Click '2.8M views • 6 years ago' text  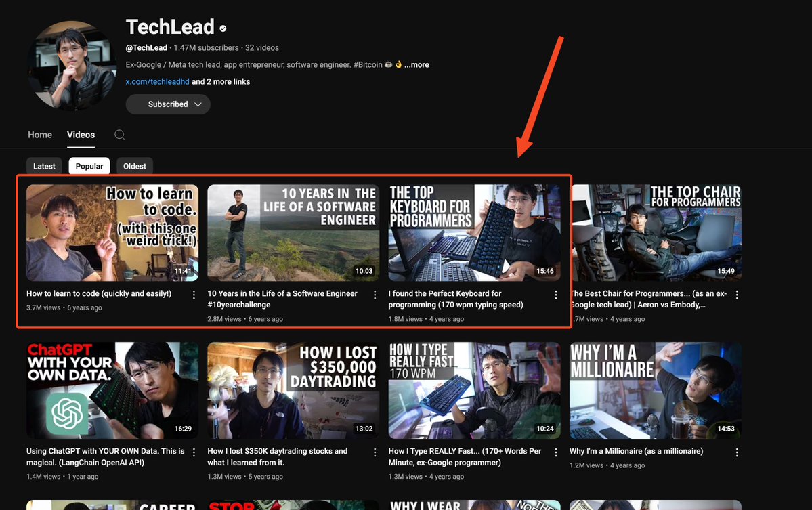pyautogui.click(x=245, y=319)
